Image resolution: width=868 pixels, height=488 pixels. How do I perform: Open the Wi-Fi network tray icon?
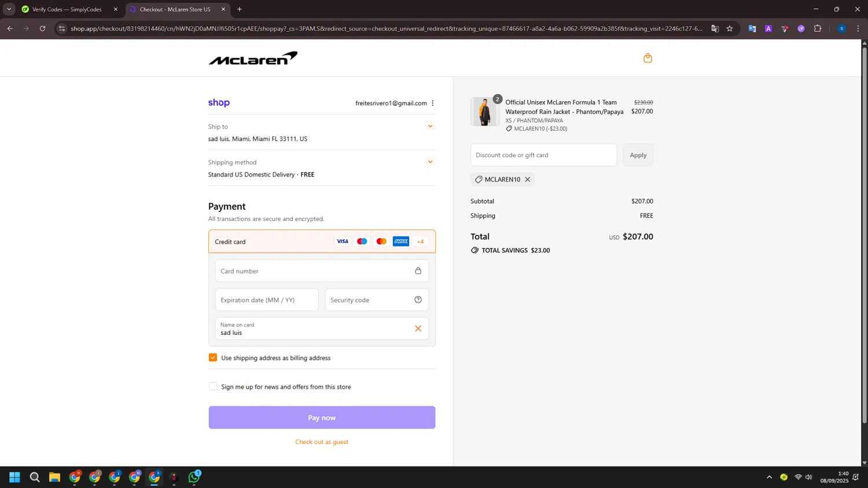[x=798, y=477]
